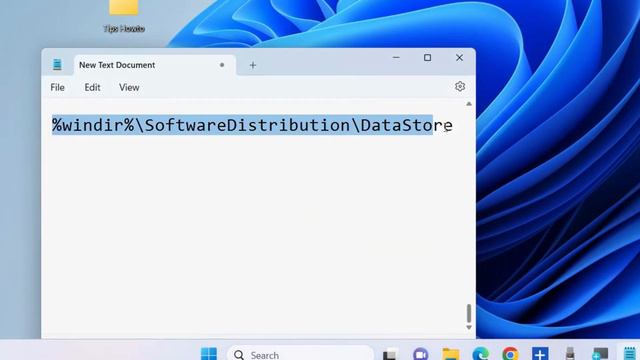Screen dimensions: 640x360
Task: Close the Notepad window
Action: (459, 58)
